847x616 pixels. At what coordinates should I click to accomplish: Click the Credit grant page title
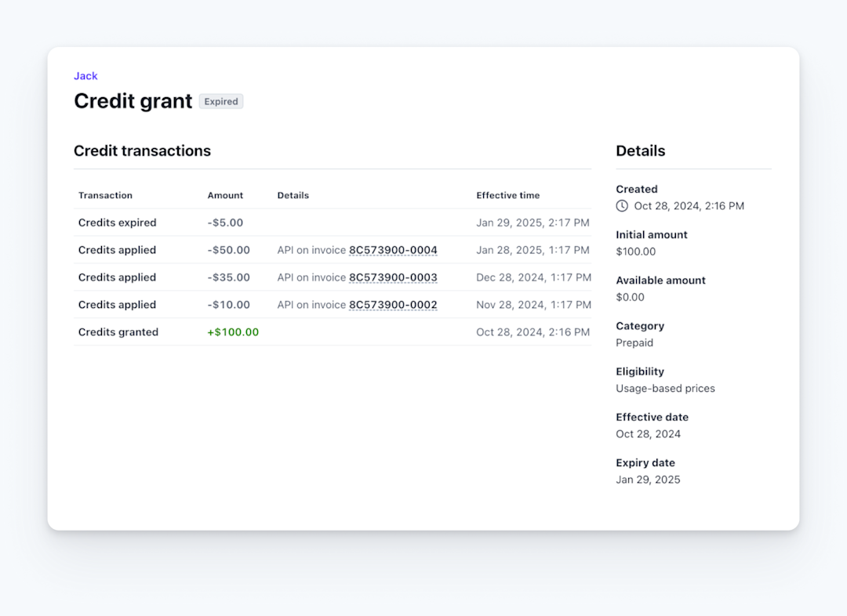pyautogui.click(x=133, y=101)
